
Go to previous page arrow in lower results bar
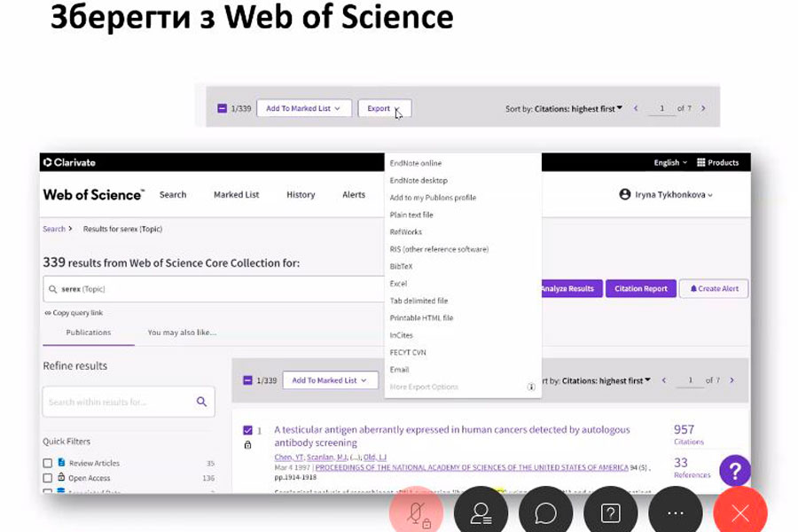point(664,380)
